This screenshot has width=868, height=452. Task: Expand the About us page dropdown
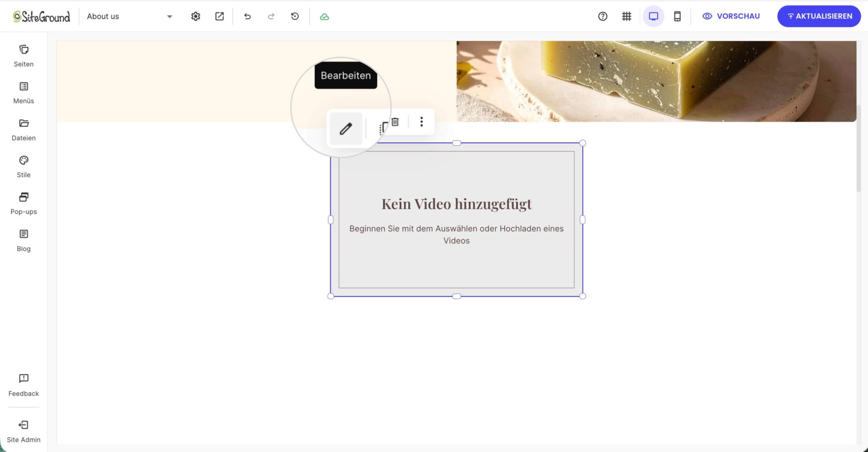[x=130, y=16]
